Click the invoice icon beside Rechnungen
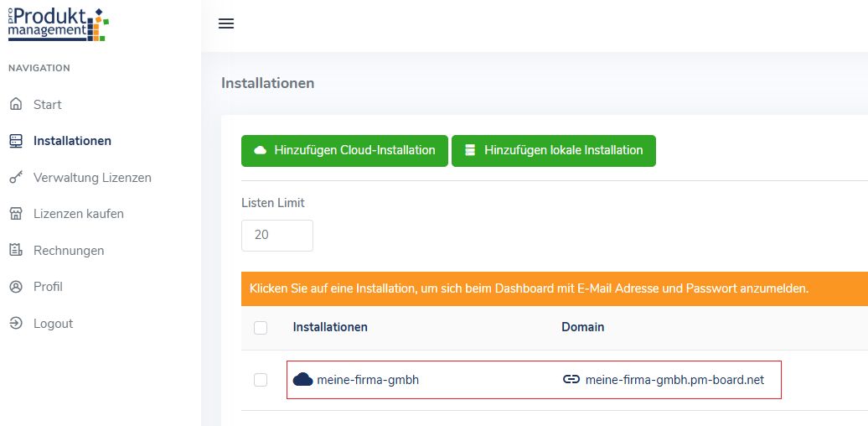Screen dimensions: 868x426 (16, 251)
